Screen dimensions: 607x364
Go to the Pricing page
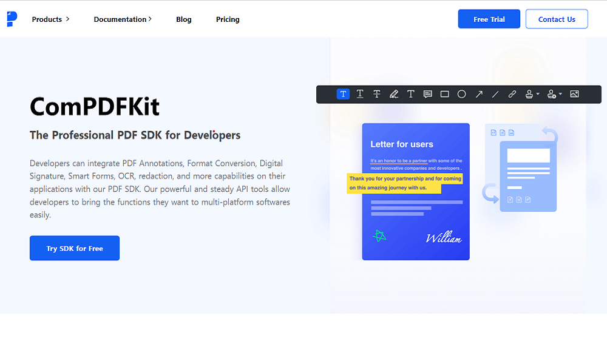point(228,19)
